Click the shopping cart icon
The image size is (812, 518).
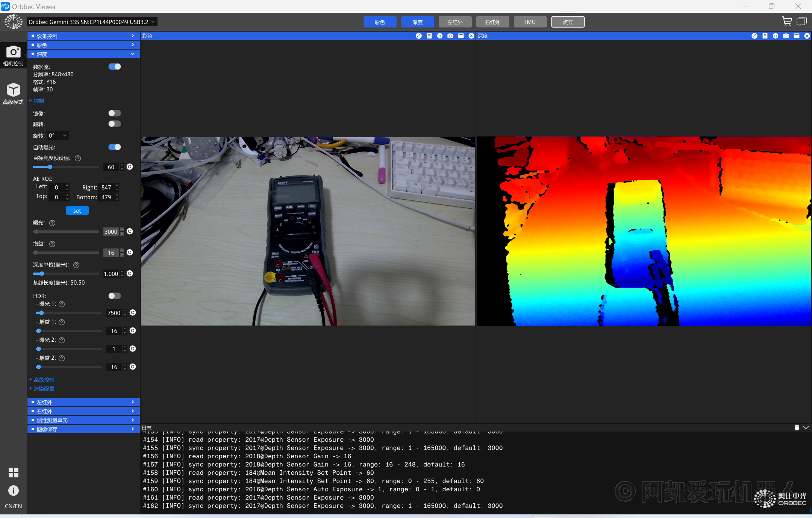(x=786, y=22)
